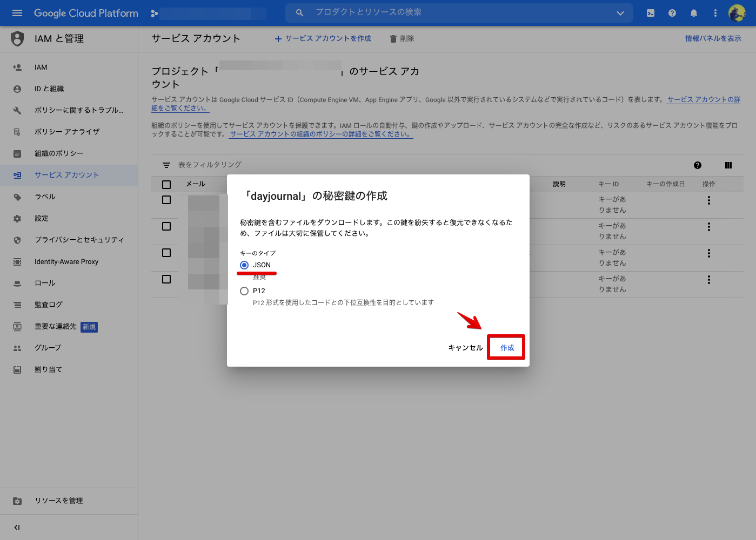756x540 pixels.
Task: Open Identity-Aware Proxy in sidebar
Action: (x=66, y=262)
